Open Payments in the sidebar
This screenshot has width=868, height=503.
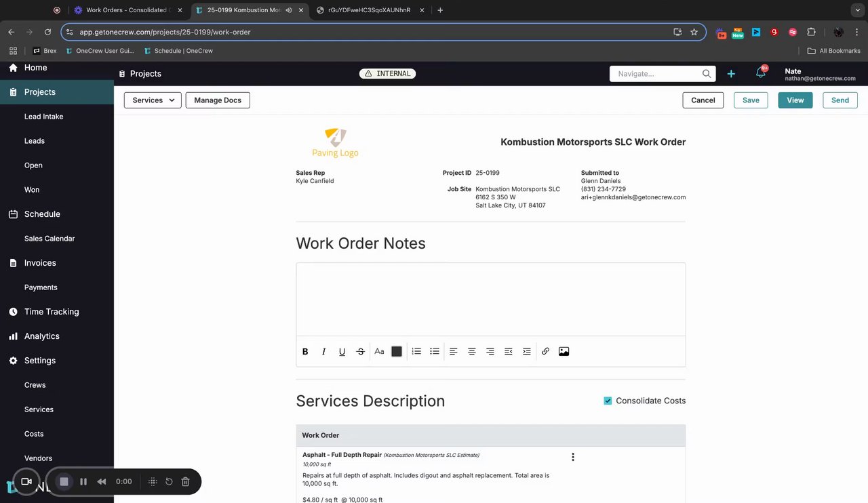pos(41,287)
